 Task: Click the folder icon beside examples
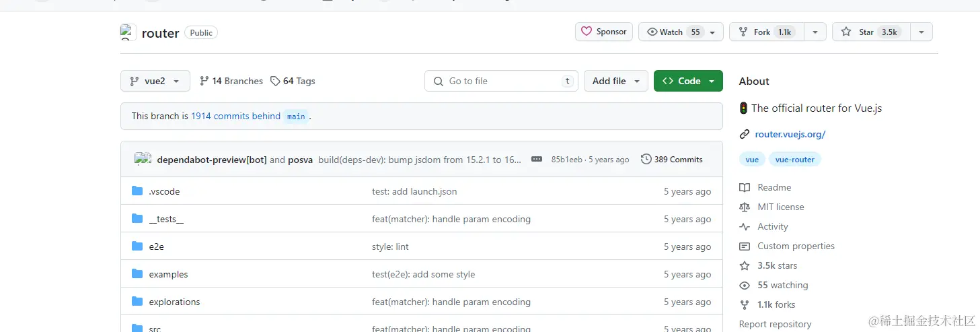click(x=137, y=273)
